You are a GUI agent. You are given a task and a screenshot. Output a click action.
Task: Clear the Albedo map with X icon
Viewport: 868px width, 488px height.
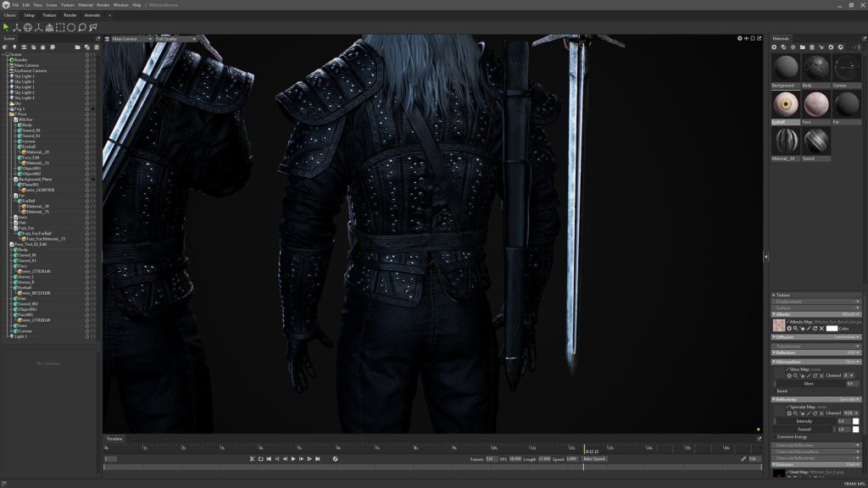coord(821,329)
